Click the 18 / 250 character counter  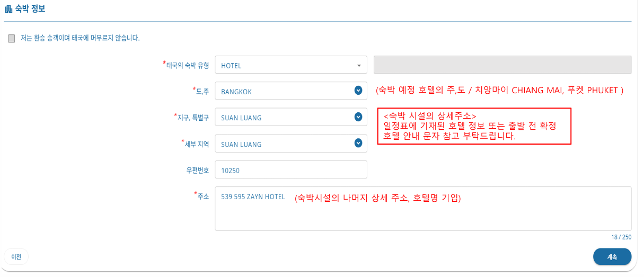[x=621, y=237]
